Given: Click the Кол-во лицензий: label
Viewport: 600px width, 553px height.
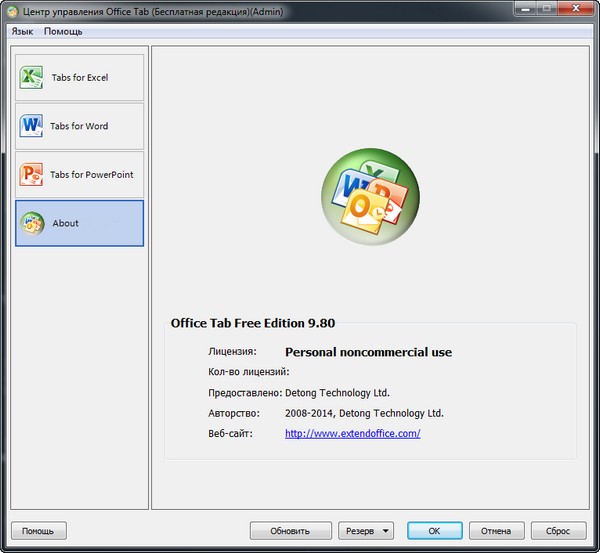Looking at the screenshot, I should point(249,372).
